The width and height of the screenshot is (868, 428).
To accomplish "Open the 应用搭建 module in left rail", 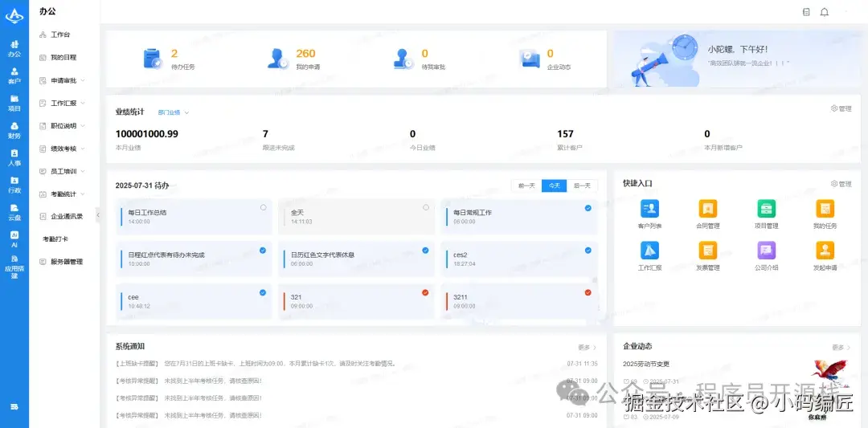I will [x=14, y=267].
